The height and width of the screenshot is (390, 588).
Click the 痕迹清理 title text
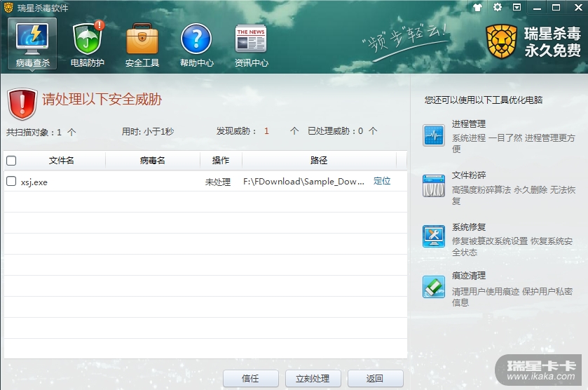coord(469,276)
